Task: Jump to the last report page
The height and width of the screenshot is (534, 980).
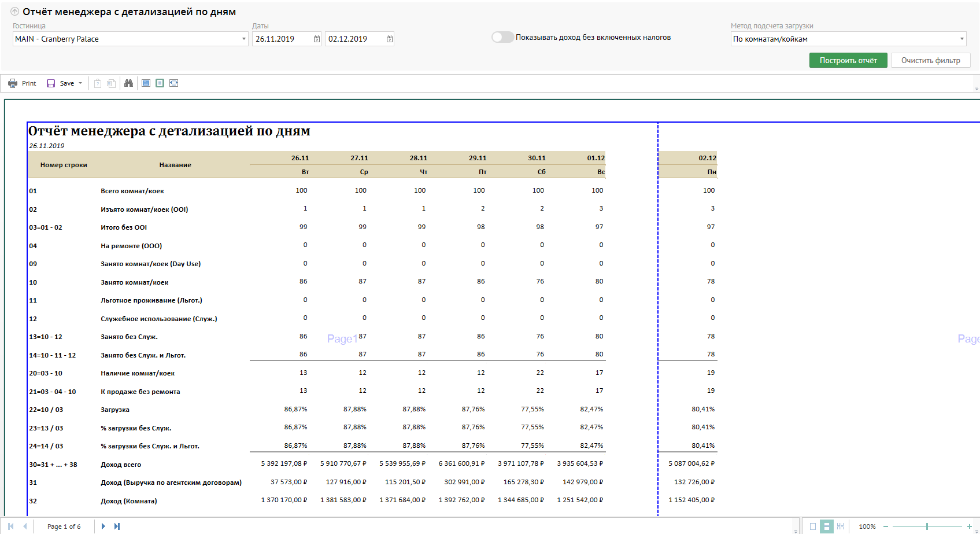Action: 117,526
